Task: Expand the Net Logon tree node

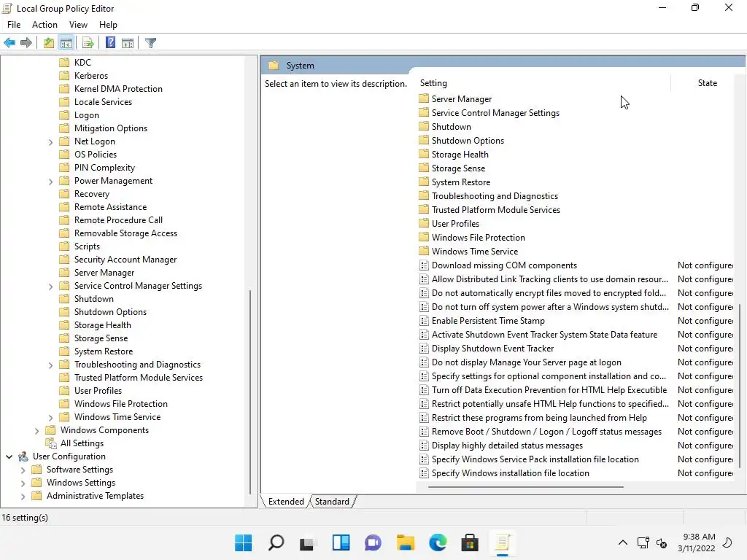Action: click(x=50, y=142)
